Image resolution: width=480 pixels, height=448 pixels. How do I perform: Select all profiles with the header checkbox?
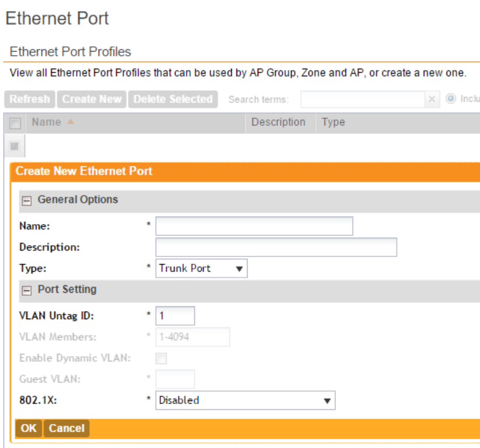[x=16, y=123]
